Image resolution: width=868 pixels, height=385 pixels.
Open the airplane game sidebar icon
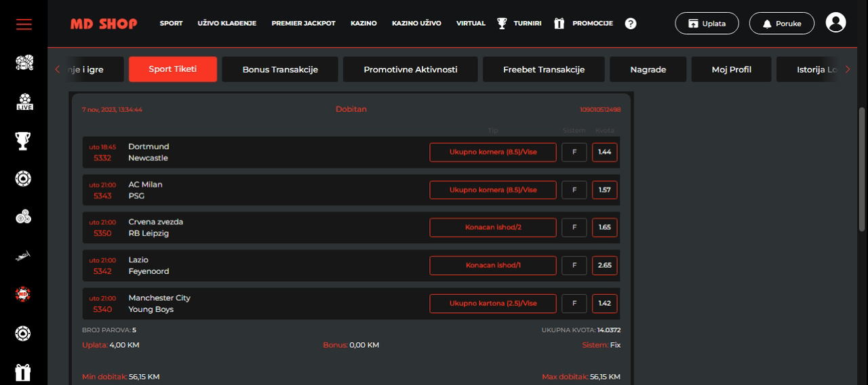24,256
